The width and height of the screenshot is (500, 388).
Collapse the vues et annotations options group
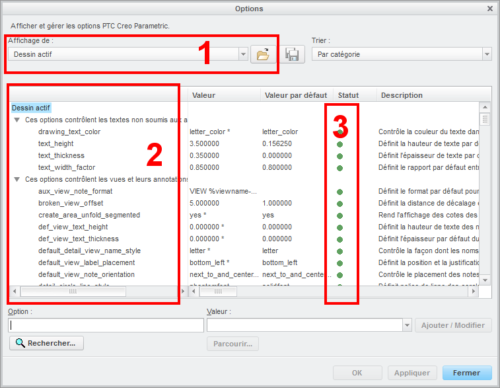coord(17,179)
